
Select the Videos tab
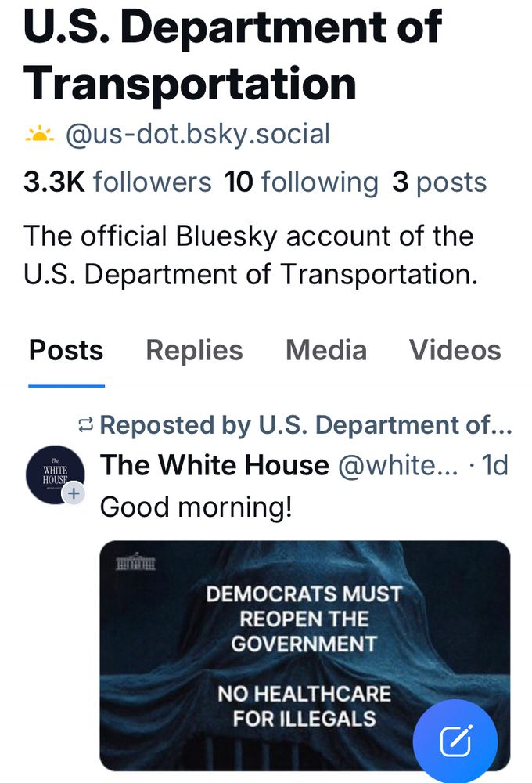click(x=455, y=350)
